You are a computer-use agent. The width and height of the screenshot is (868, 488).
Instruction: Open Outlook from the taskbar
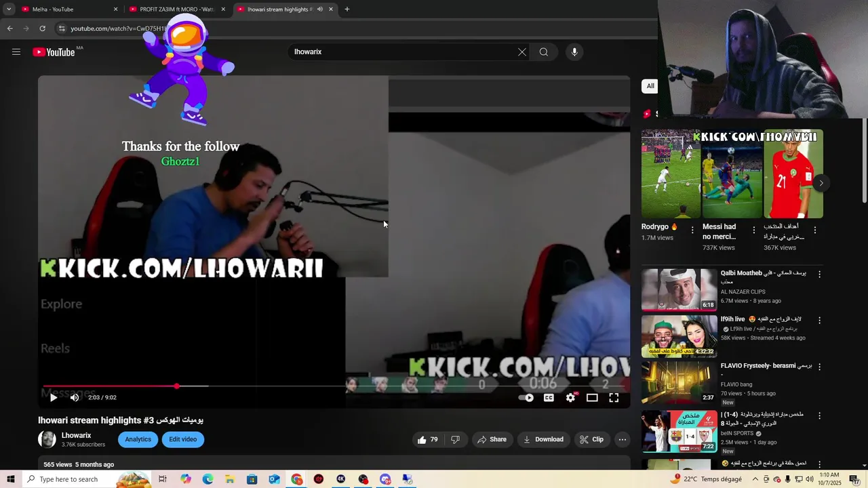click(x=274, y=479)
